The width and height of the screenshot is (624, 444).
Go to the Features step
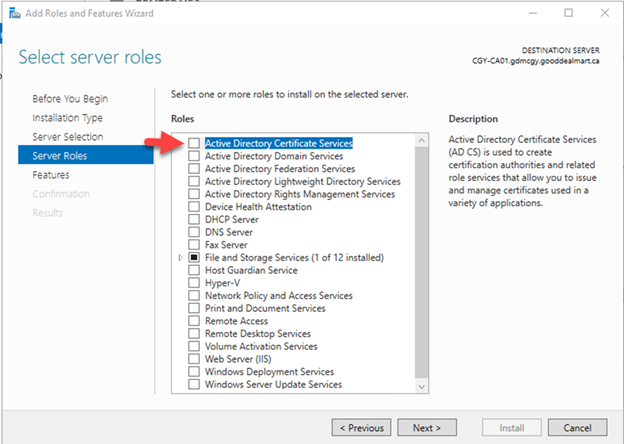coord(51,175)
